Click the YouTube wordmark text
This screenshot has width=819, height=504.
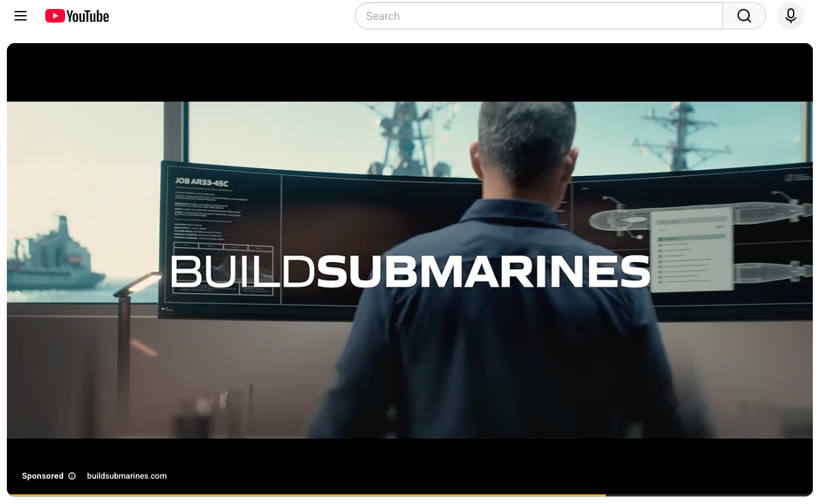(88, 16)
